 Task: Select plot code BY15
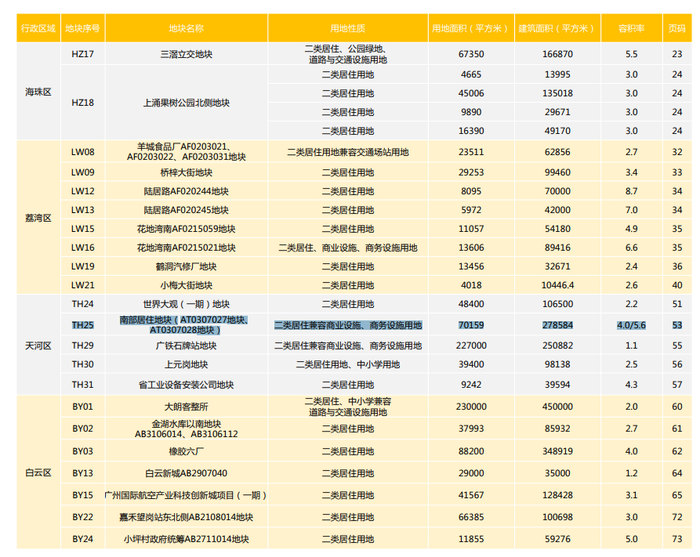click(83, 495)
